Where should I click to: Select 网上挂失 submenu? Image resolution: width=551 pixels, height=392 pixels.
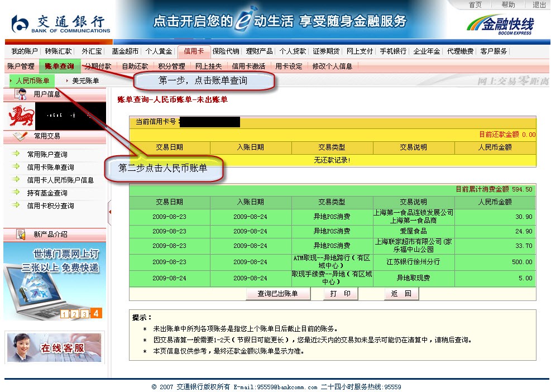(x=208, y=66)
